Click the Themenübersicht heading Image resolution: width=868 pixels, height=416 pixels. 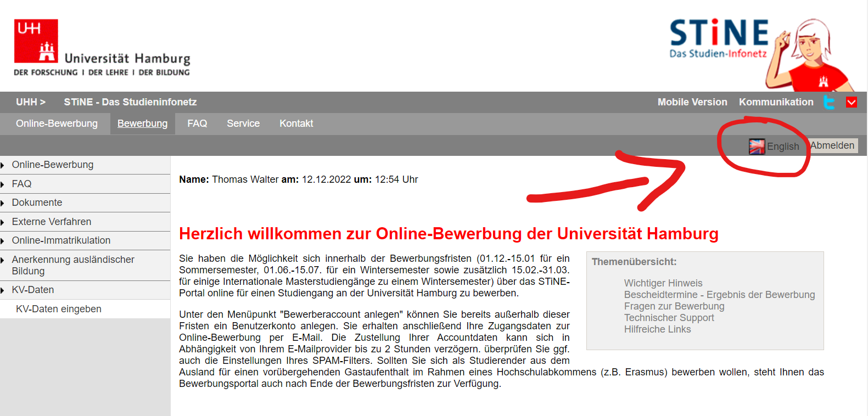click(x=634, y=262)
